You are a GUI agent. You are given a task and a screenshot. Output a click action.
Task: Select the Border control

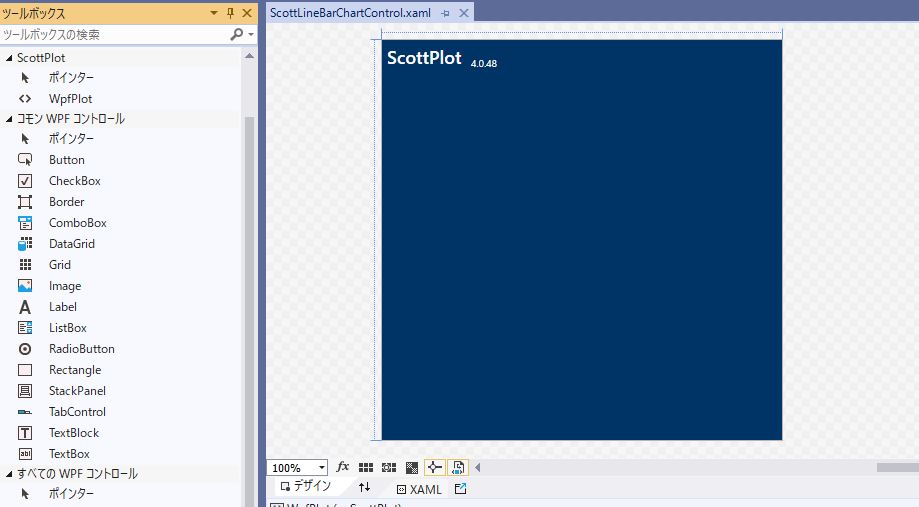pyautogui.click(x=66, y=202)
